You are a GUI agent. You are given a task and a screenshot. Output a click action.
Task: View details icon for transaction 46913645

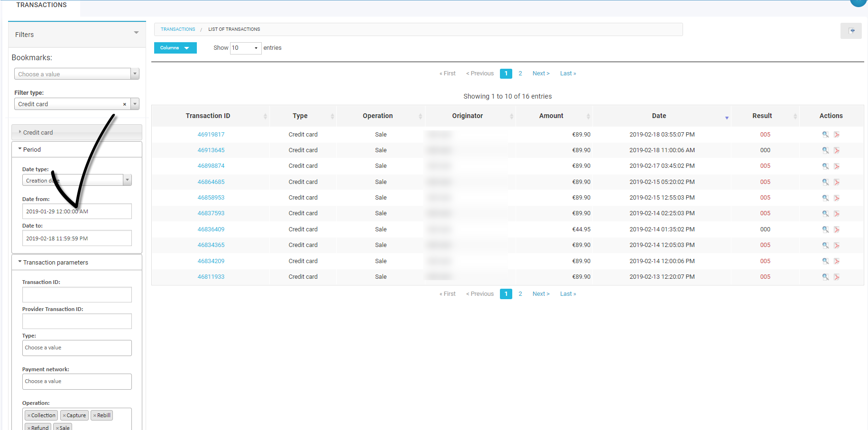click(825, 150)
